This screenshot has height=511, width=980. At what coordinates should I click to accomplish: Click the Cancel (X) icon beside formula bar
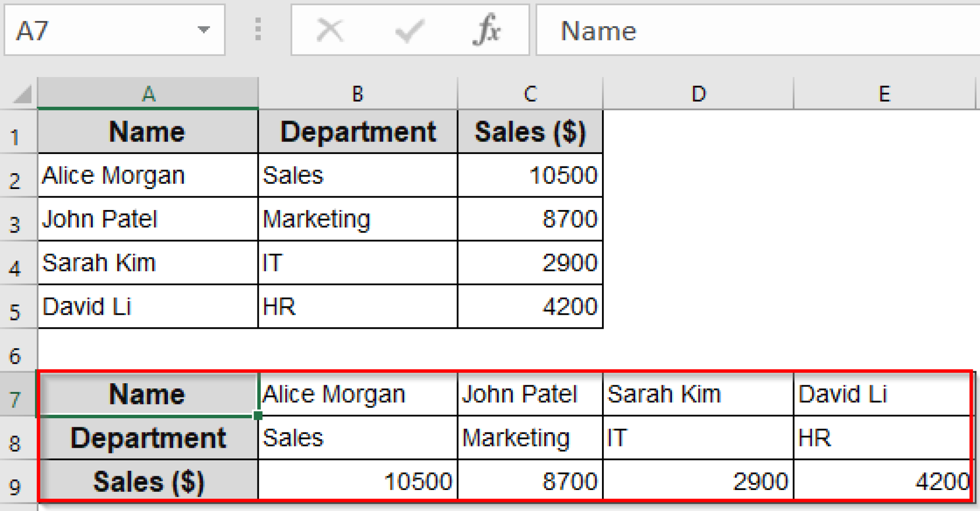point(329,30)
